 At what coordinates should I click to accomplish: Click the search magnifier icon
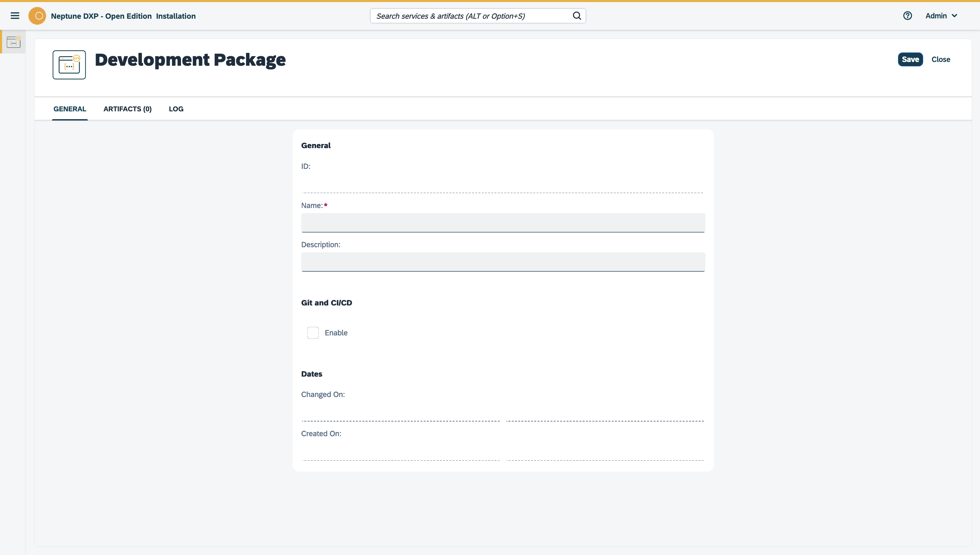click(577, 16)
